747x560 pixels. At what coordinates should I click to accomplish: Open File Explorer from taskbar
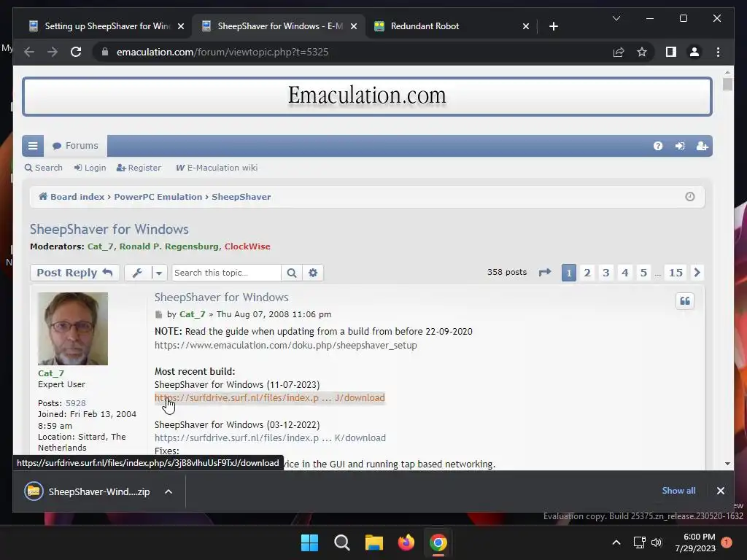tap(374, 542)
